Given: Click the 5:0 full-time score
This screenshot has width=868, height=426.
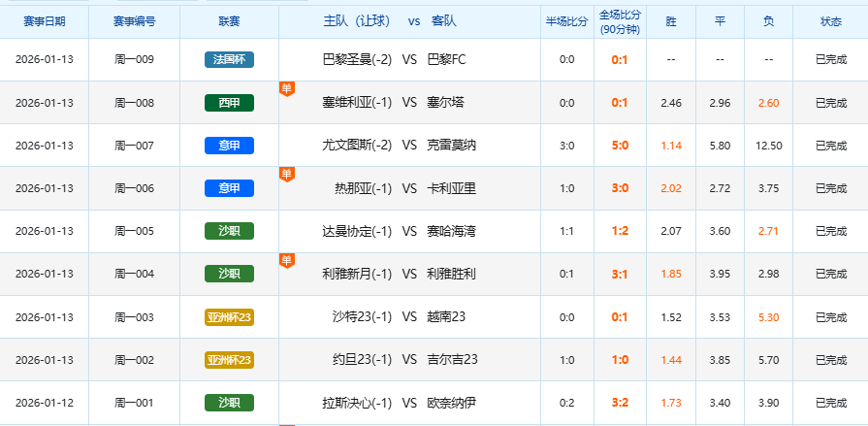Looking at the screenshot, I should (x=620, y=146).
